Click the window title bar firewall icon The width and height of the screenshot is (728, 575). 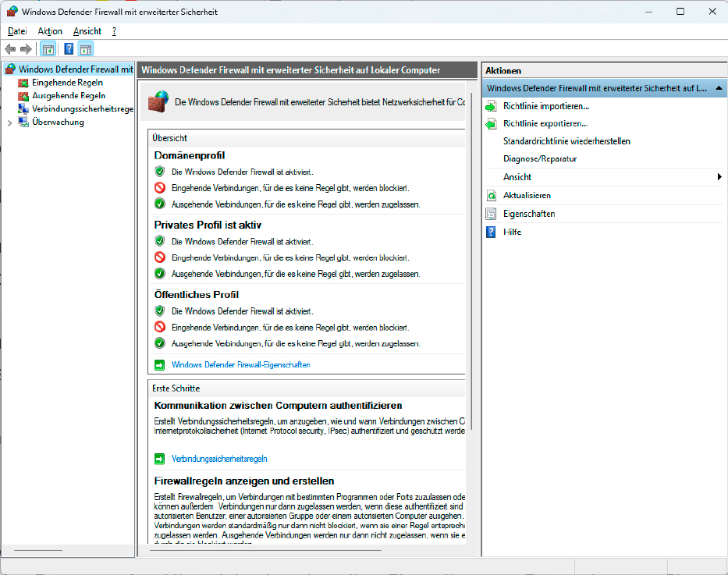click(12, 12)
